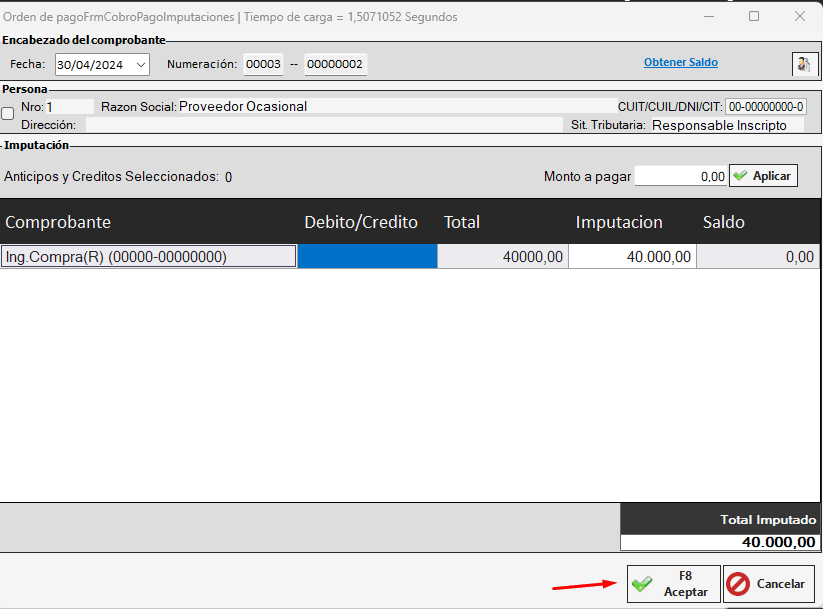
Task: Click the Dirección text field
Action: (x=324, y=125)
